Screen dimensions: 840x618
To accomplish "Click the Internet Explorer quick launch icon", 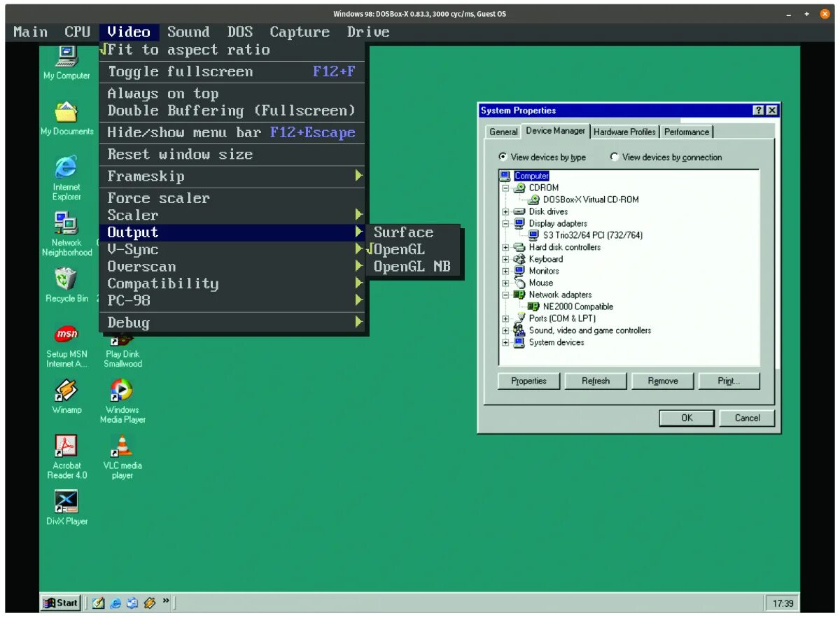I will coord(115,603).
